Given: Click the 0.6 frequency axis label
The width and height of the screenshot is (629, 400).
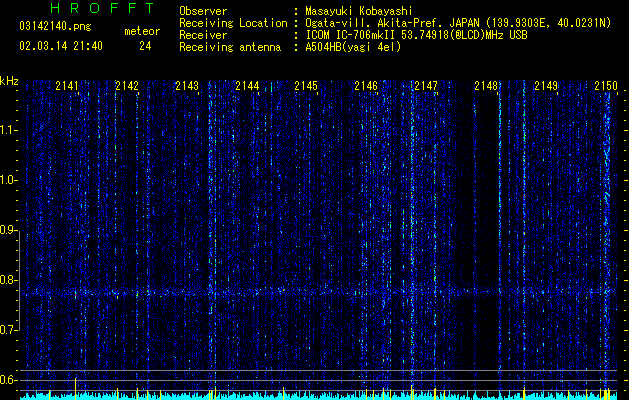Looking at the screenshot, I should (9, 380).
